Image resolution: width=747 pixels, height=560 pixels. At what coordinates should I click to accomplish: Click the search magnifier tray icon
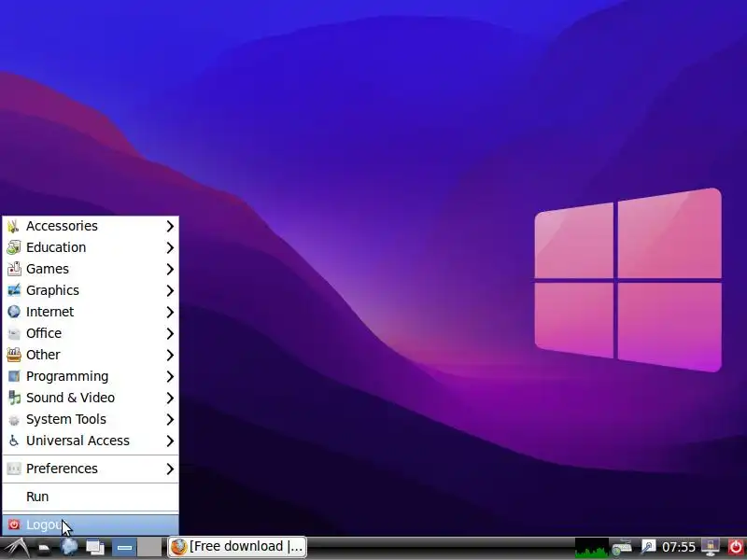[x=648, y=547]
